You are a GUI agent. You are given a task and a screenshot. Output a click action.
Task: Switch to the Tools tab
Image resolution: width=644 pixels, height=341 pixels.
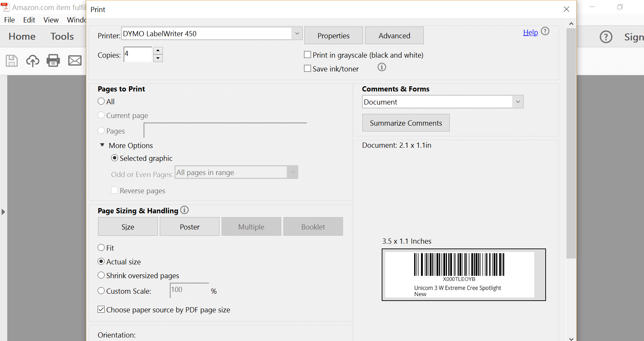[x=62, y=36]
